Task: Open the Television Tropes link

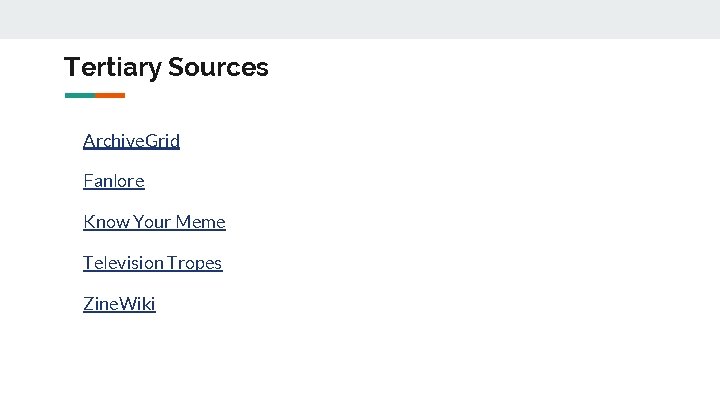Action: 152,263
